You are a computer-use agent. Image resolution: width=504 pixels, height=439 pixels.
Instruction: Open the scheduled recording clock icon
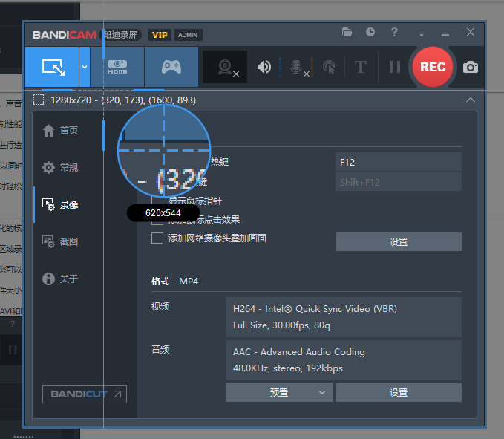370,32
